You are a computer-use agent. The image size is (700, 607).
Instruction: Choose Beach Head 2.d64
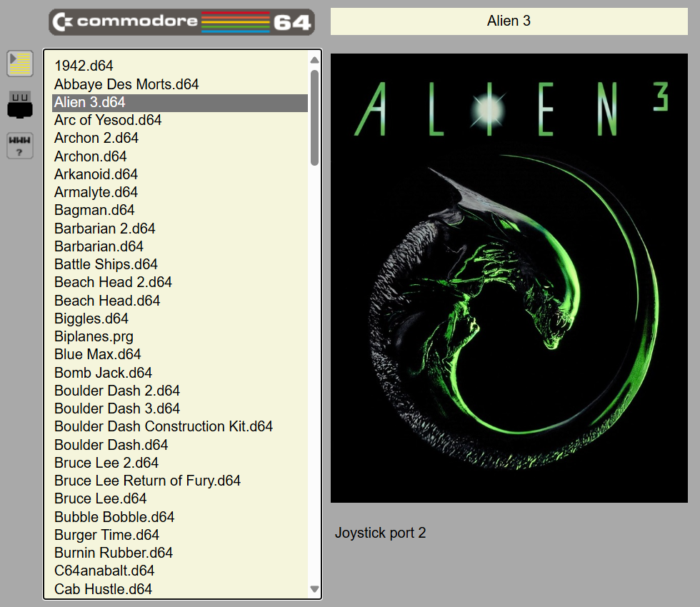[x=180, y=283]
